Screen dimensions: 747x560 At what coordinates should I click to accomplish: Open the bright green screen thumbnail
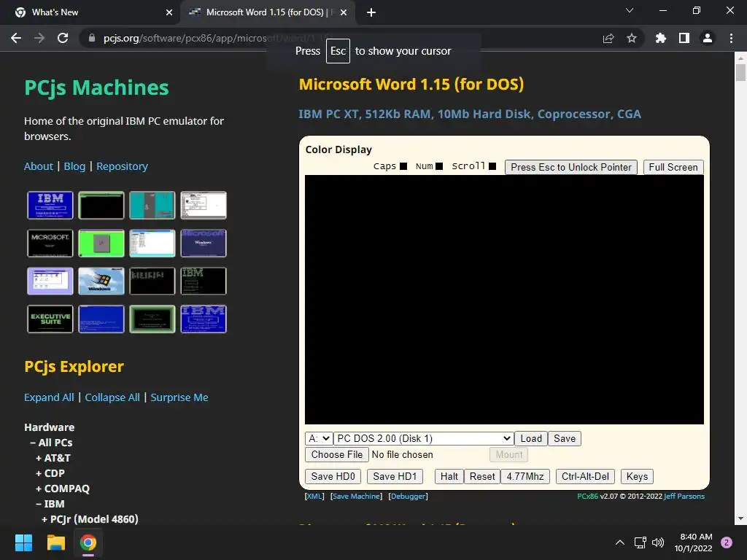[x=101, y=244]
